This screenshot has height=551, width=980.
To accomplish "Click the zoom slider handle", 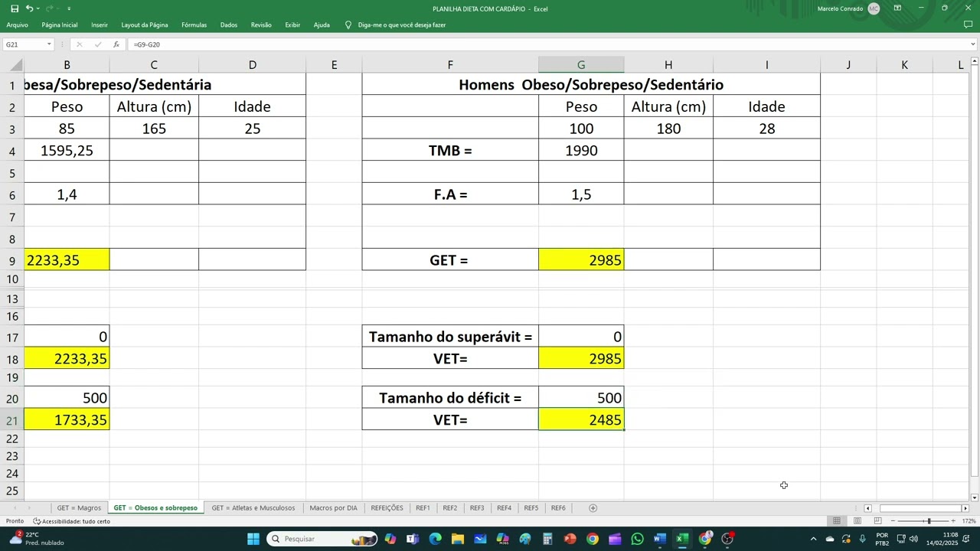I will point(929,521).
